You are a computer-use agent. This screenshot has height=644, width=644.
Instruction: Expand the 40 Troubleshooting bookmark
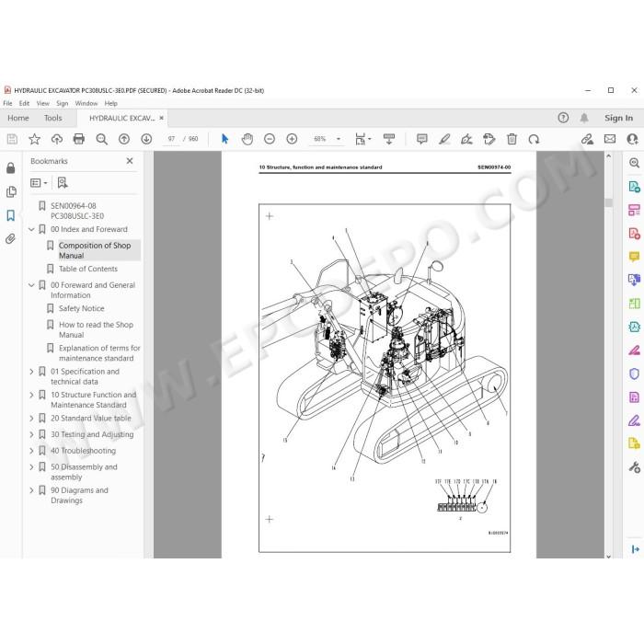(31, 451)
